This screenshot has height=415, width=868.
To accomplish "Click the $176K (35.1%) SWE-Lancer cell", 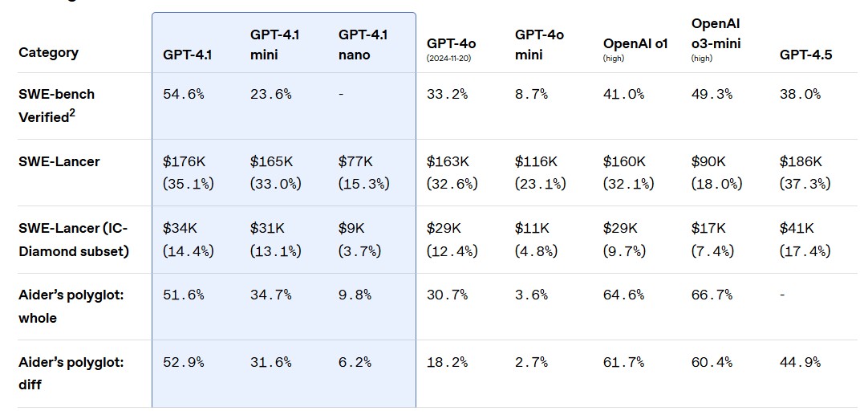I will pos(189,173).
